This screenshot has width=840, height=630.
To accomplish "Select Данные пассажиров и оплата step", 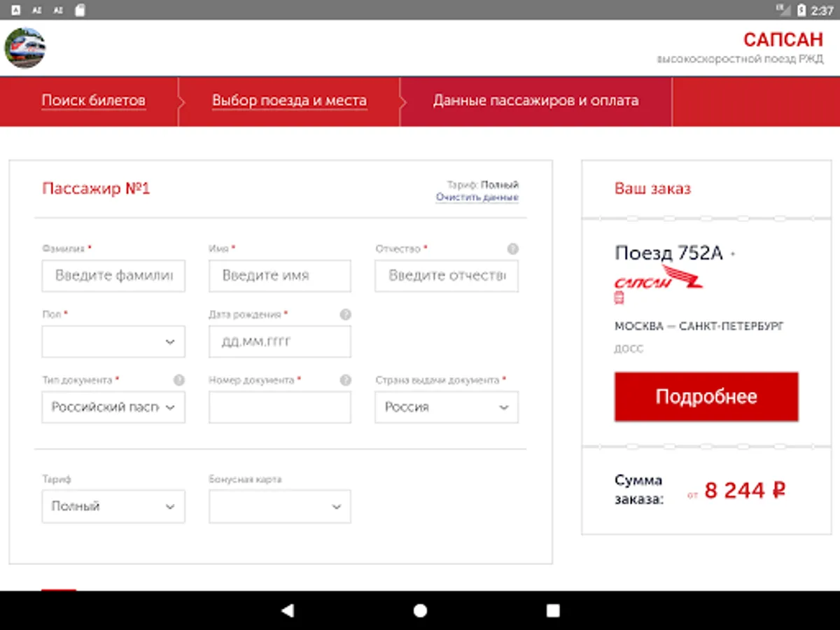I will [x=535, y=101].
